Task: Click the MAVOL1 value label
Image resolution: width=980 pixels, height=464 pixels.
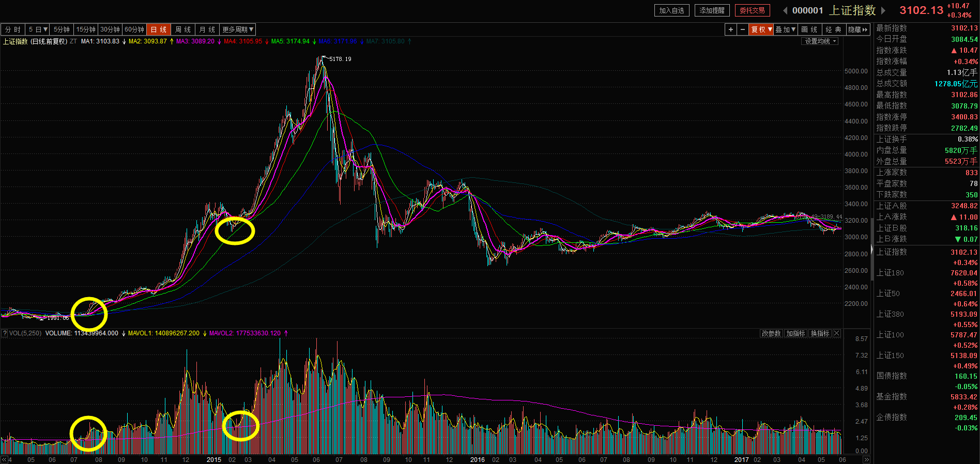Action: [164, 333]
